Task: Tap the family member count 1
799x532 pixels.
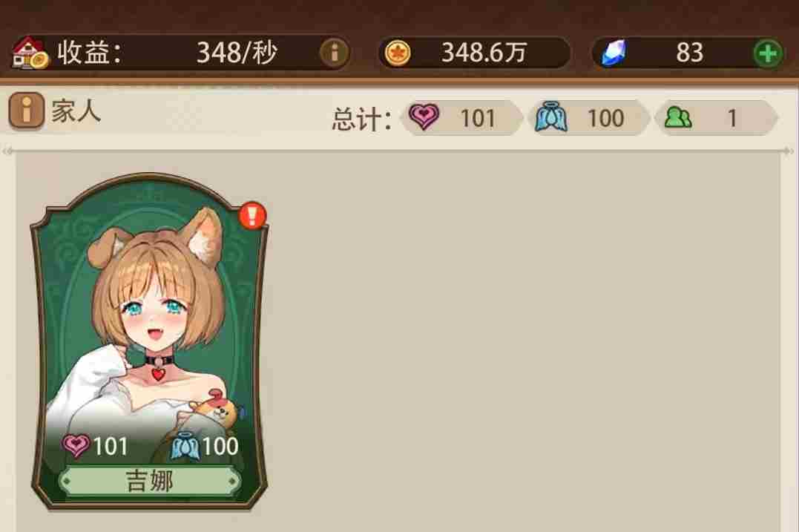Action: click(731, 118)
